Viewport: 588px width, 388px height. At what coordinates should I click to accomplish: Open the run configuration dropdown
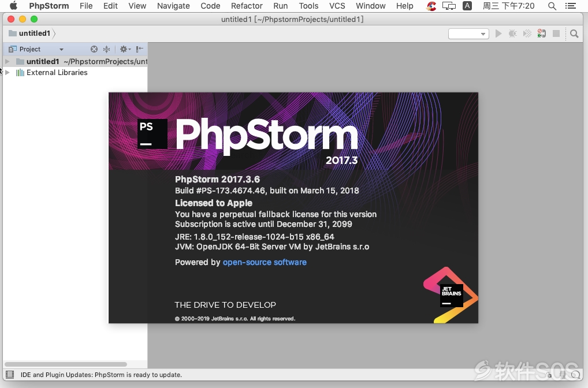pyautogui.click(x=468, y=33)
